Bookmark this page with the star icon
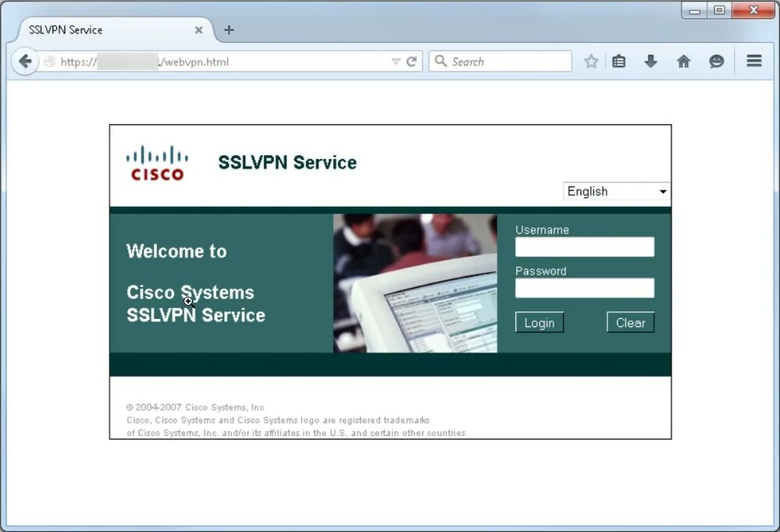The height and width of the screenshot is (532, 780). click(x=591, y=62)
